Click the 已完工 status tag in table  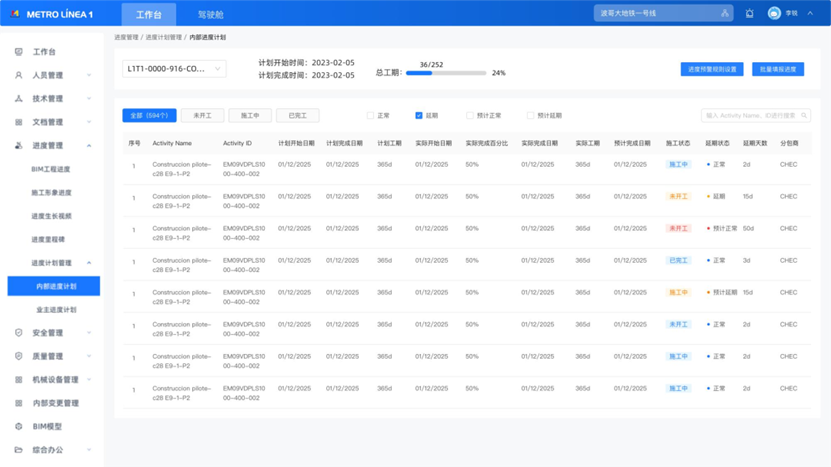tap(678, 261)
